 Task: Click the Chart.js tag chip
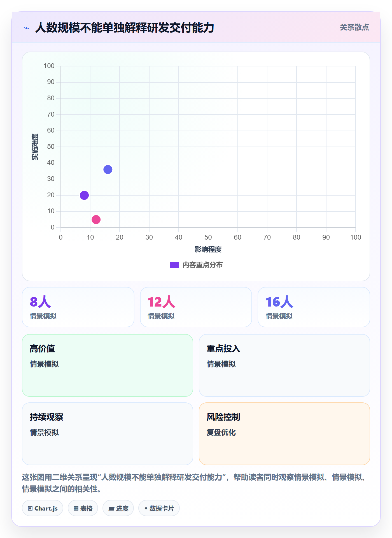43,508
